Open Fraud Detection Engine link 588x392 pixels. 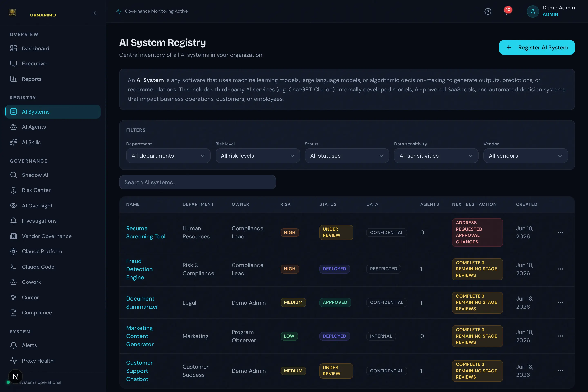point(139,269)
